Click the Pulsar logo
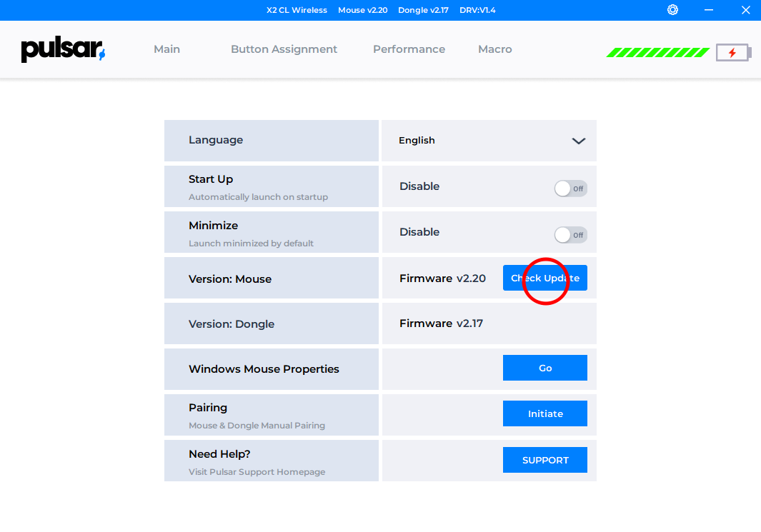 tap(63, 49)
